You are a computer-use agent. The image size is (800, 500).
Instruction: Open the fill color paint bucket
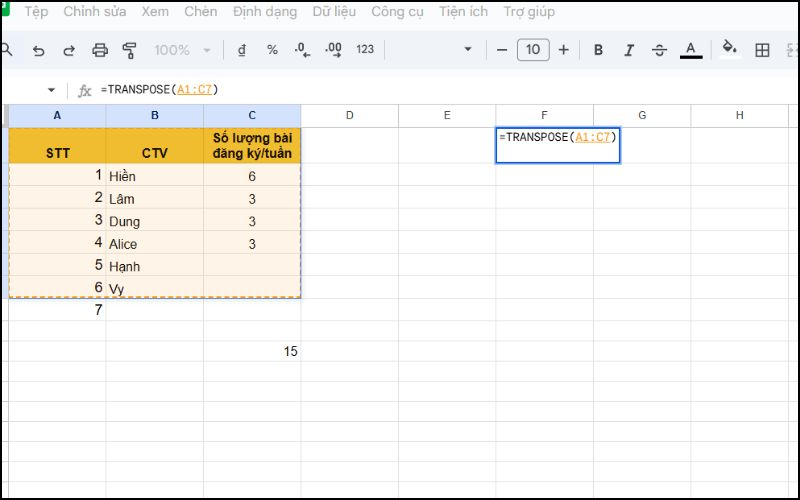click(730, 49)
